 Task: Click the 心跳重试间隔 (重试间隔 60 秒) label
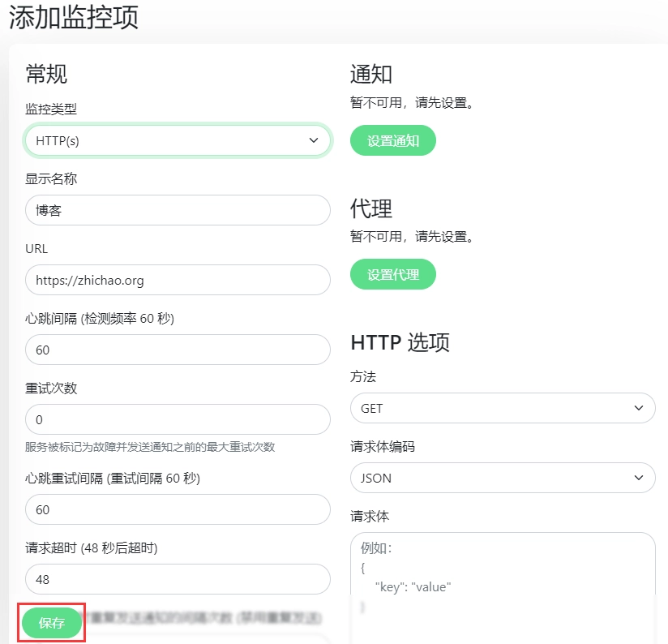click(113, 479)
